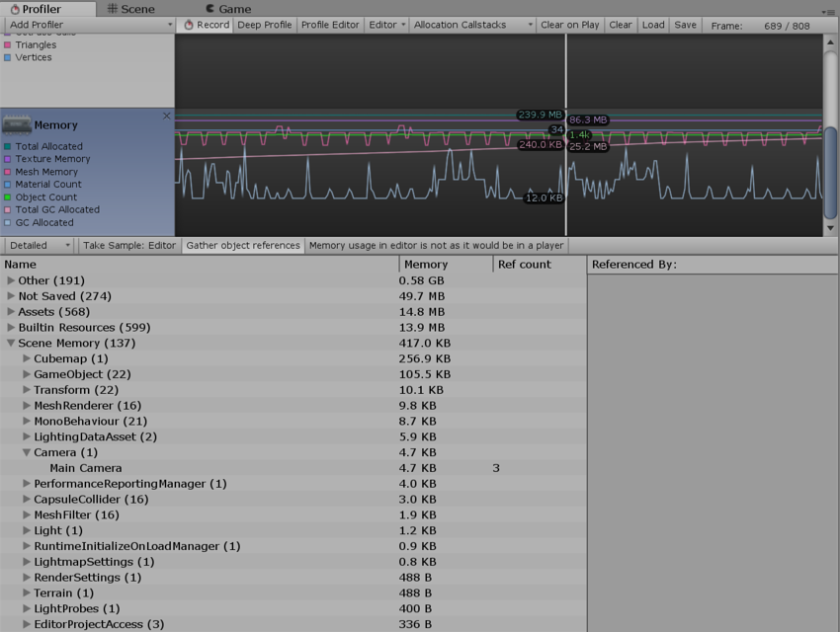Open the Add Profiler dropdown
The image size is (840, 632).
coord(88,25)
